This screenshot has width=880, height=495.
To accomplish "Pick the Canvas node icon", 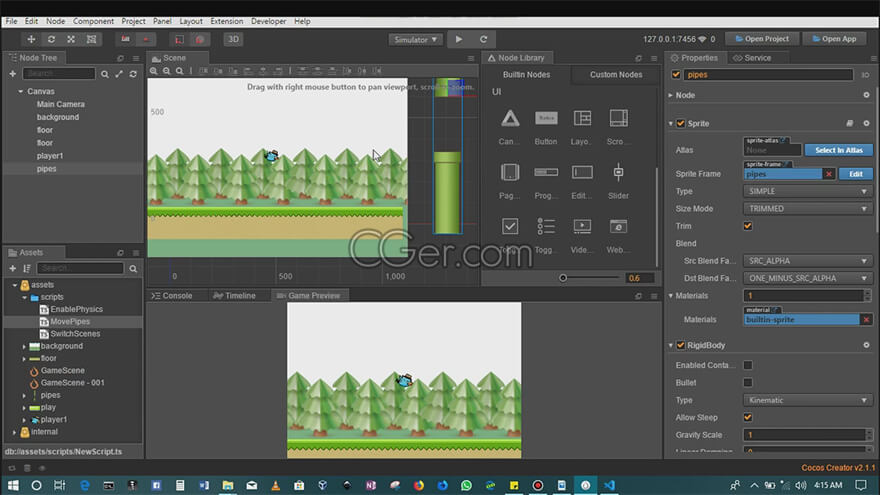I will (x=510, y=118).
